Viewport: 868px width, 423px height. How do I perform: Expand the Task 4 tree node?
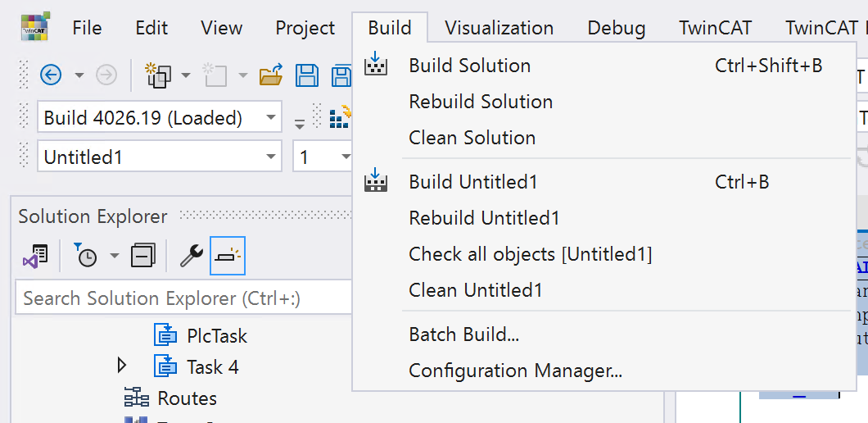(x=123, y=366)
